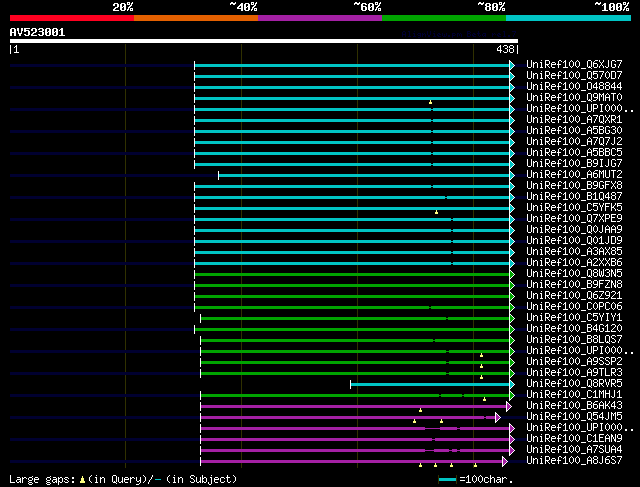
Task: Click the purple arrowhead of the A7SUA4 row
Action: pyautogui.click(x=512, y=451)
